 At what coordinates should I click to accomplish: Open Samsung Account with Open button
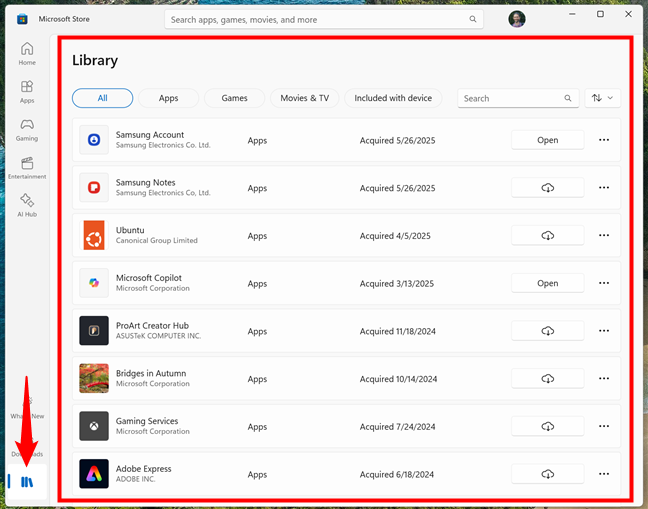click(x=548, y=140)
